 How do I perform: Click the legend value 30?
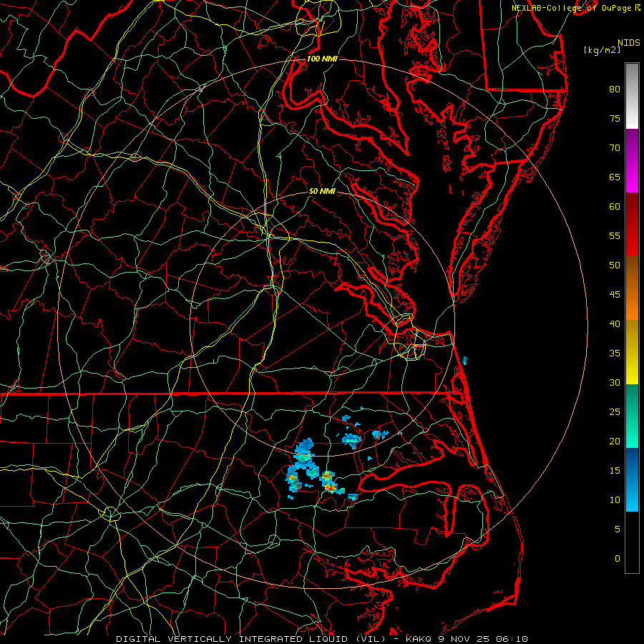[x=615, y=383]
